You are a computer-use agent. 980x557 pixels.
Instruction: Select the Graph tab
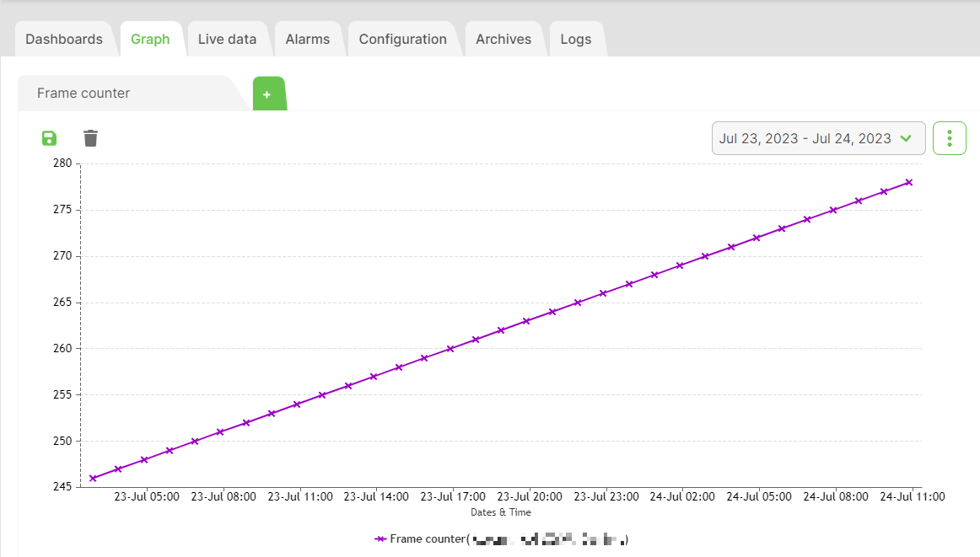pyautogui.click(x=150, y=40)
